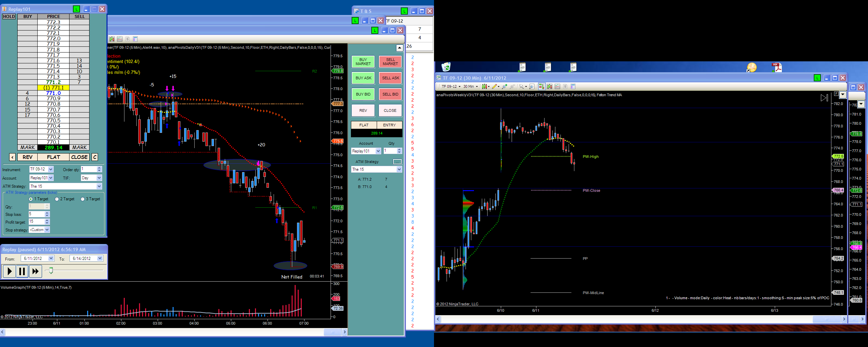This screenshot has height=347, width=868.
Task: Click T & S window title icon
Action: (x=356, y=11)
